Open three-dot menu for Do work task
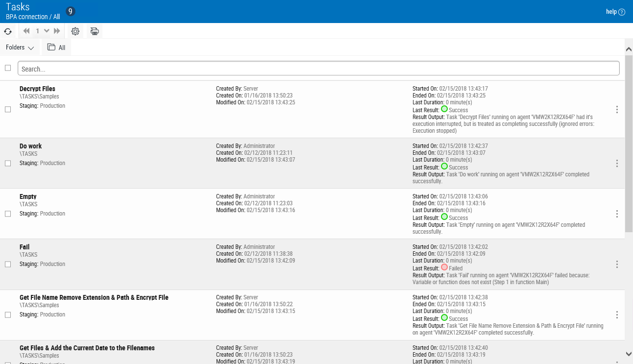Image resolution: width=633 pixels, height=364 pixels. coord(617,164)
